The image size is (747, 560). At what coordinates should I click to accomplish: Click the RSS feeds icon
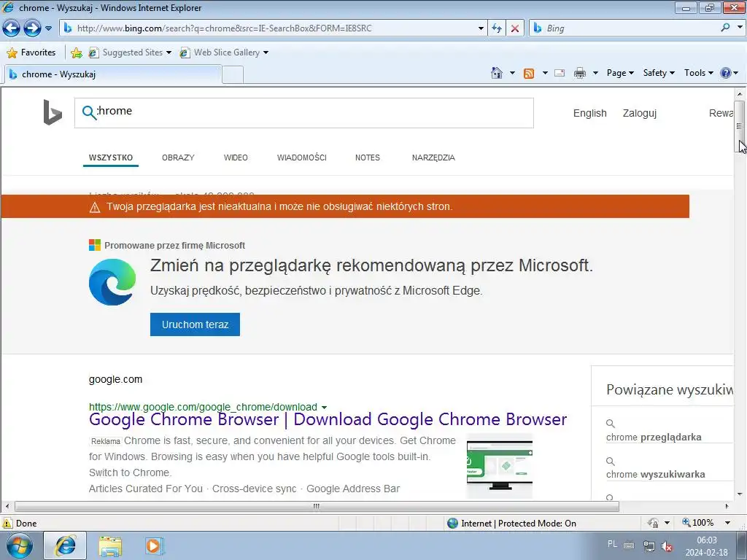click(529, 73)
